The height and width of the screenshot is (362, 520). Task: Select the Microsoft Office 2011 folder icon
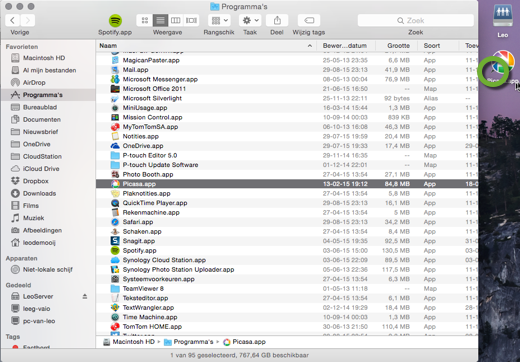click(x=115, y=89)
